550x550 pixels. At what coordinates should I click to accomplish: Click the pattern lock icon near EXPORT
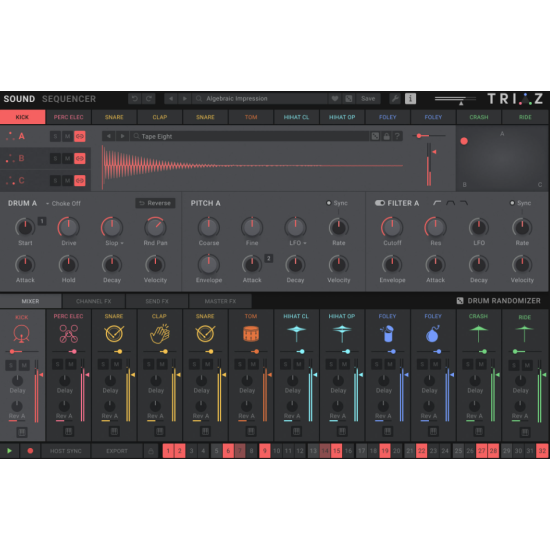pos(151,451)
